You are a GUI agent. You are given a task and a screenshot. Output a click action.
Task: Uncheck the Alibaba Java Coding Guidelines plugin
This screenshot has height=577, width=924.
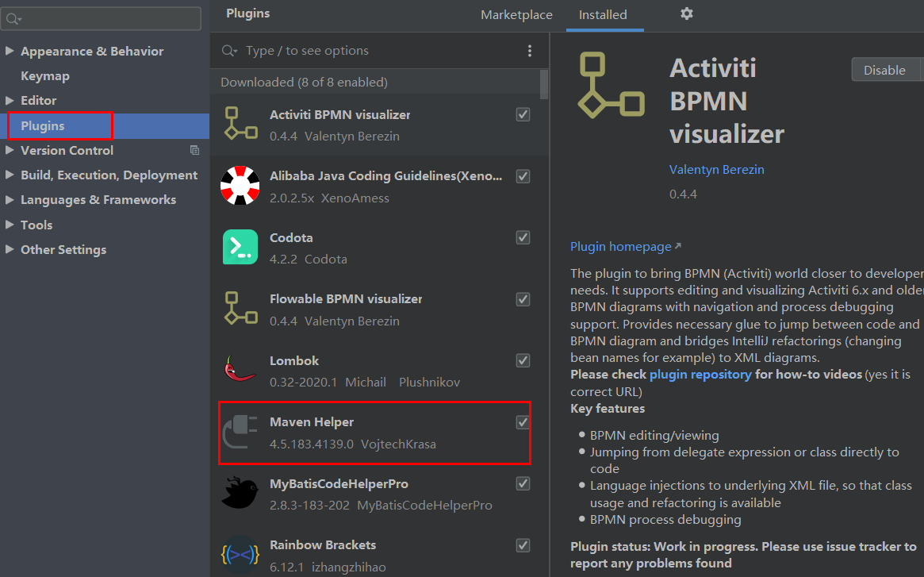(x=523, y=176)
